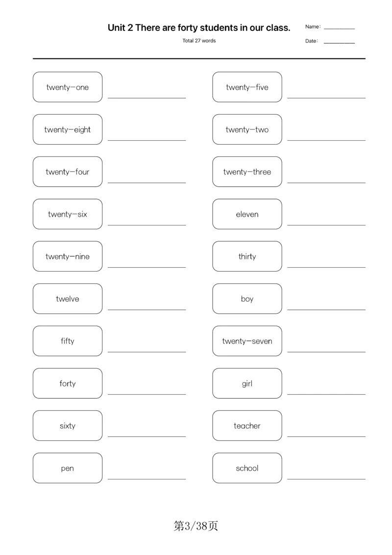Select the twenty-two word box
392x555 pixels.
(x=247, y=129)
